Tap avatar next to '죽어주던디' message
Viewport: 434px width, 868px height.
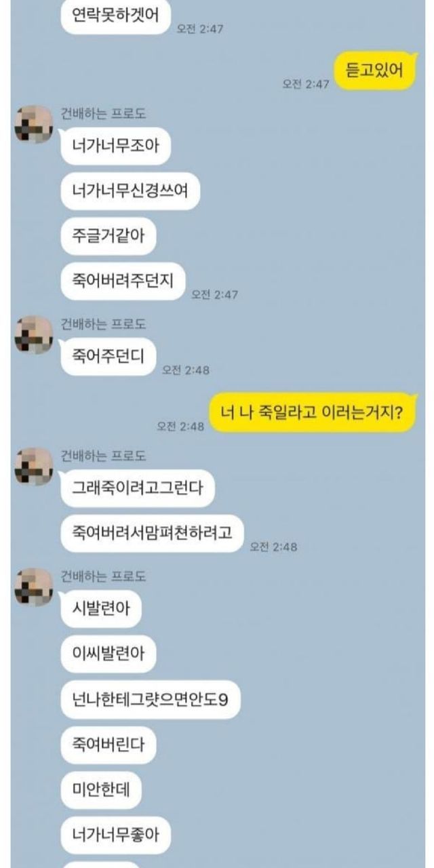34,334
